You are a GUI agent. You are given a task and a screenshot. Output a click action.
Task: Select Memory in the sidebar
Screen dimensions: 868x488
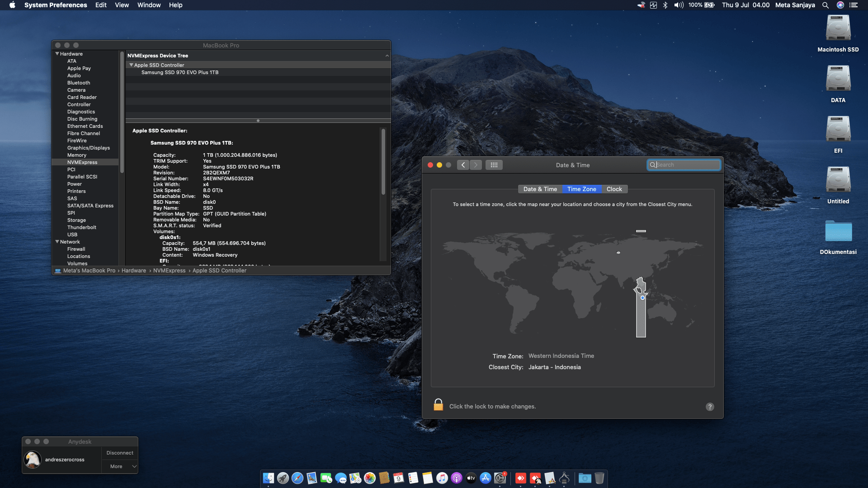pos(77,155)
